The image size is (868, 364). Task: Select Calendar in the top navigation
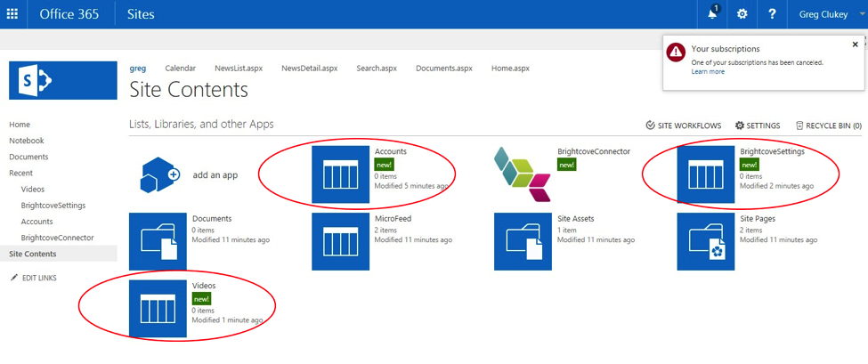[180, 69]
